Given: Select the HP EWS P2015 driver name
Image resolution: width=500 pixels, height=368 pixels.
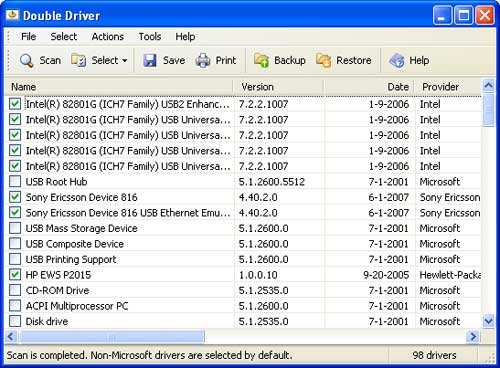Looking at the screenshot, I should pyautogui.click(x=58, y=275).
